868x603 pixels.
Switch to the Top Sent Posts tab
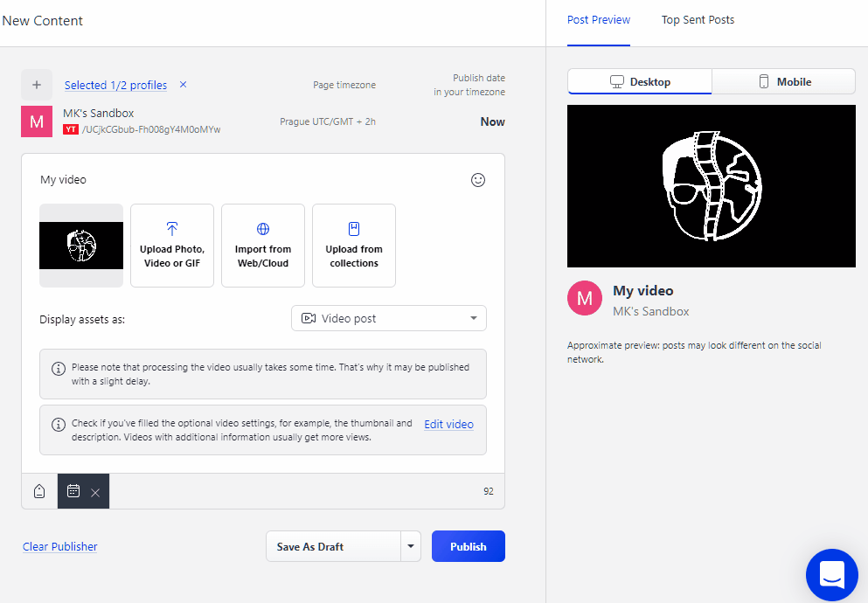(x=698, y=20)
